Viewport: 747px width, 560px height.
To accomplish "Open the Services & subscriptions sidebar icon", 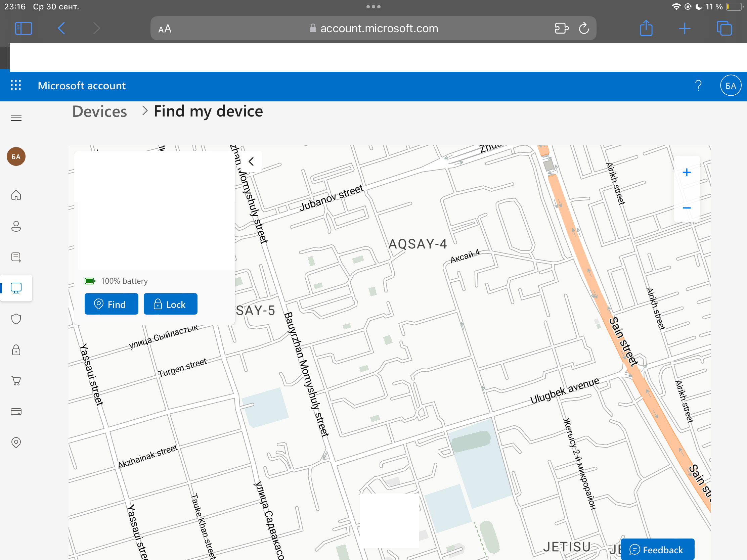I will pos(16,257).
